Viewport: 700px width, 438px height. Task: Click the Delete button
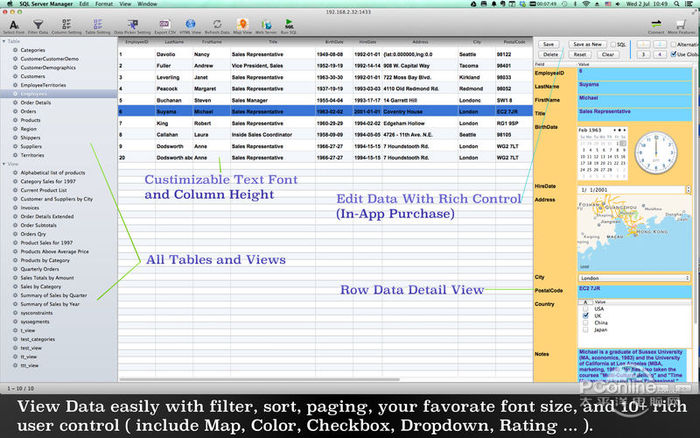[550, 54]
